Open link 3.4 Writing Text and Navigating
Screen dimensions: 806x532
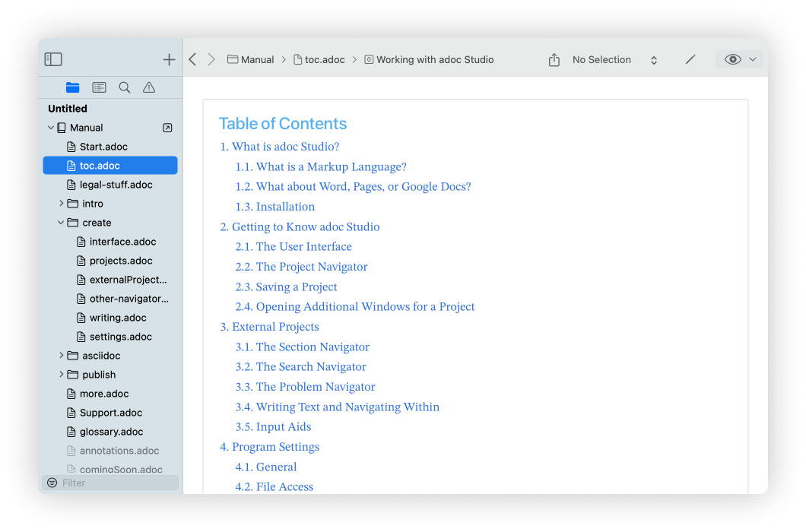337,407
